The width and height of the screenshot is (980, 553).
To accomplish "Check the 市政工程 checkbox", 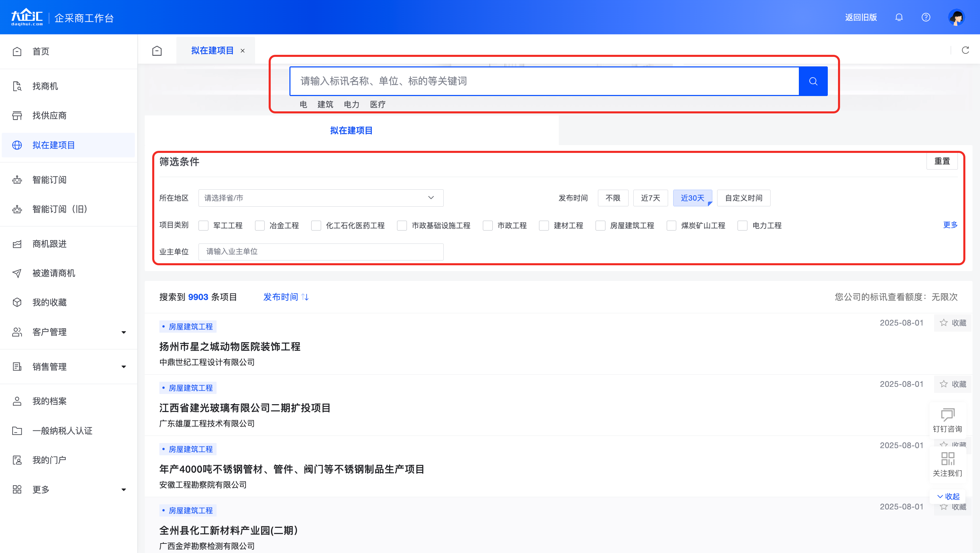I will click(x=488, y=225).
